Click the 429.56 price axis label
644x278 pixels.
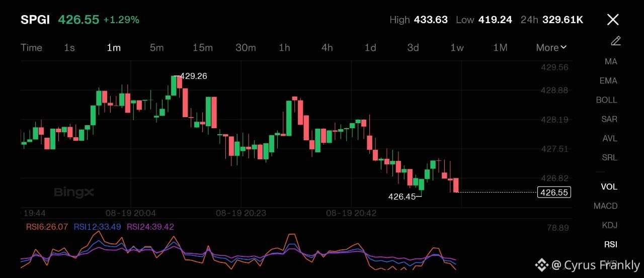pyautogui.click(x=554, y=67)
